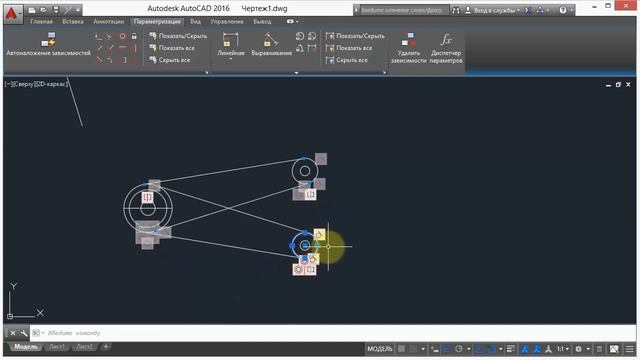Click Скрыть все in dimensional constraints panel

[347, 60]
